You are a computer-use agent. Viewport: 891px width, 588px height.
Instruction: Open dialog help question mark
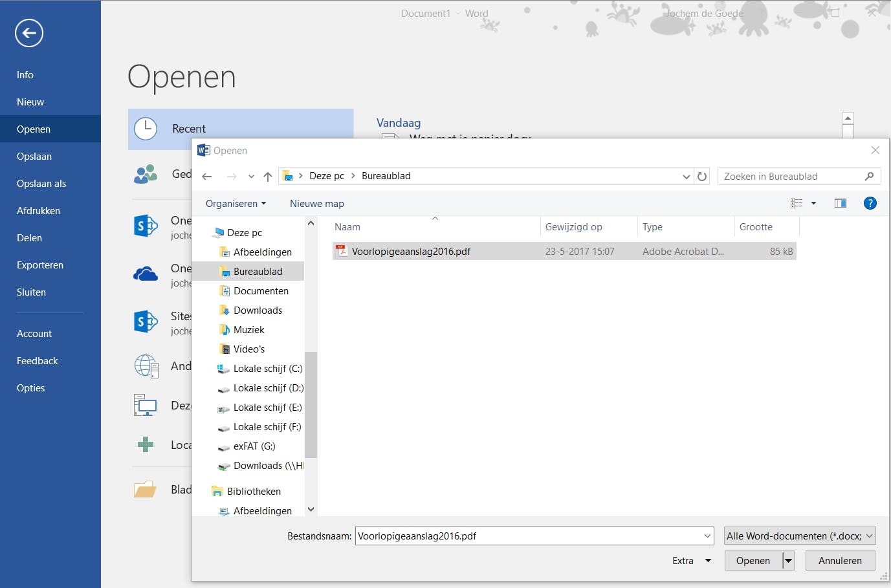click(870, 203)
